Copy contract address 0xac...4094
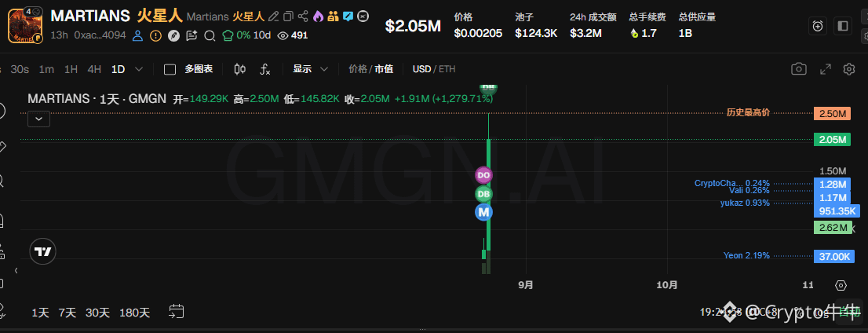Image resolution: width=868 pixels, height=333 pixels. pyautogui.click(x=100, y=35)
